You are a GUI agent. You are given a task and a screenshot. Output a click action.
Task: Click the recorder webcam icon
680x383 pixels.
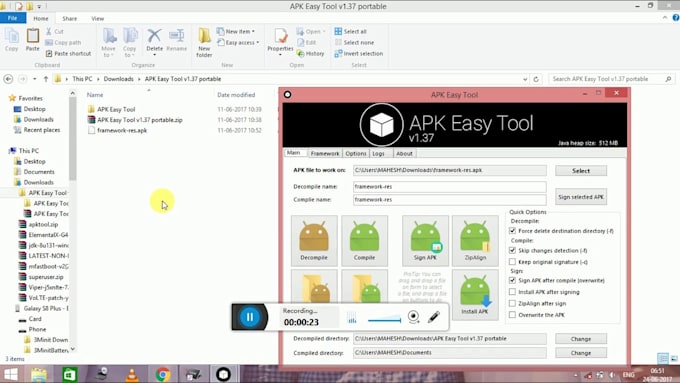[x=414, y=317]
